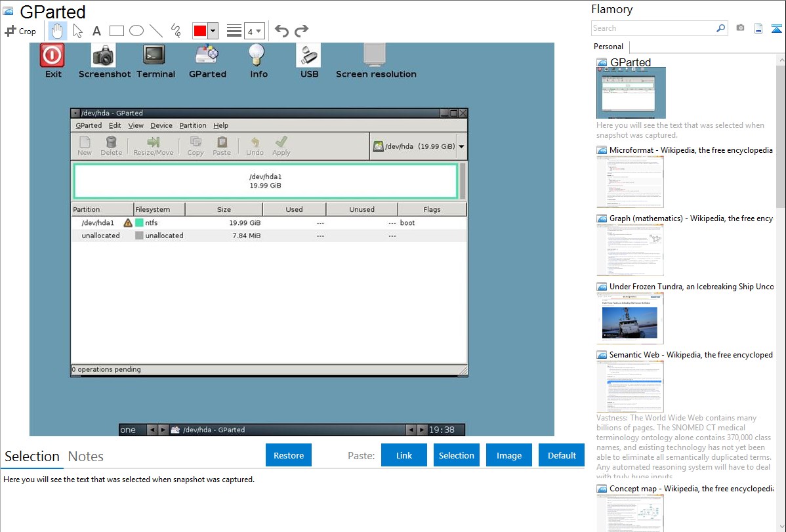Paste as Link button
Screen dimensions: 786x532
click(x=404, y=455)
